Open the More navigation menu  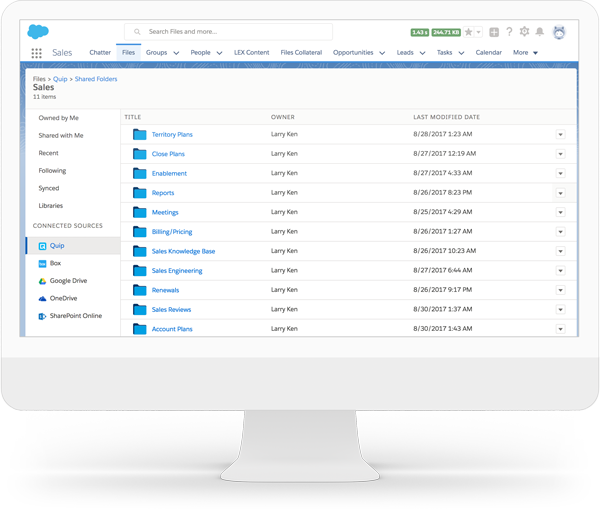525,53
